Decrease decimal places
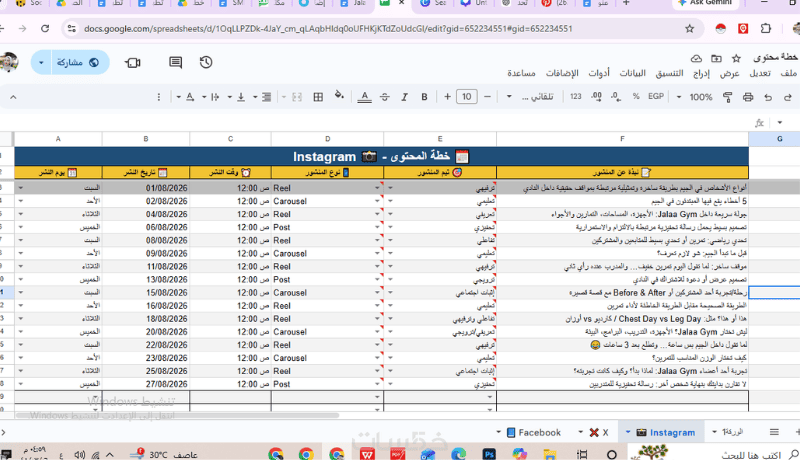 (616, 96)
